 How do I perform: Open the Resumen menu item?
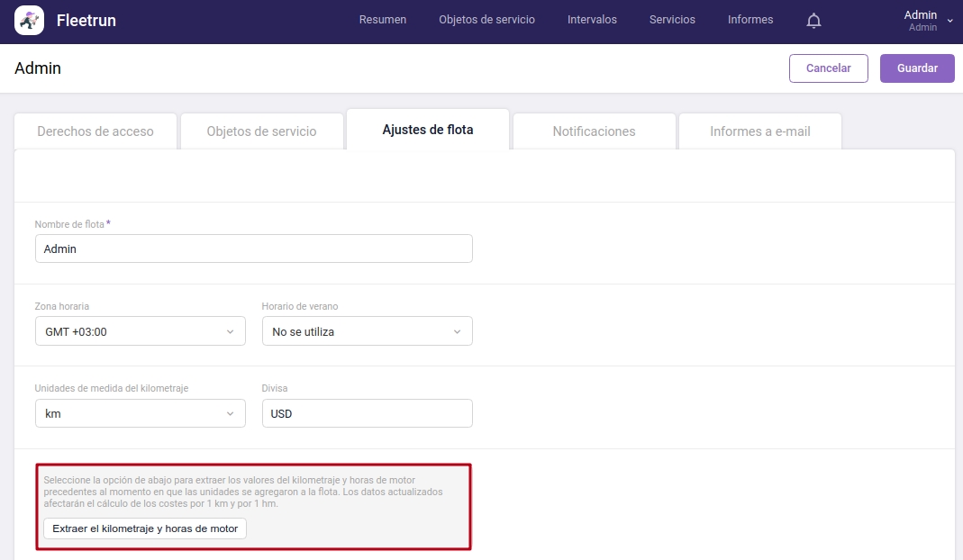click(x=382, y=19)
